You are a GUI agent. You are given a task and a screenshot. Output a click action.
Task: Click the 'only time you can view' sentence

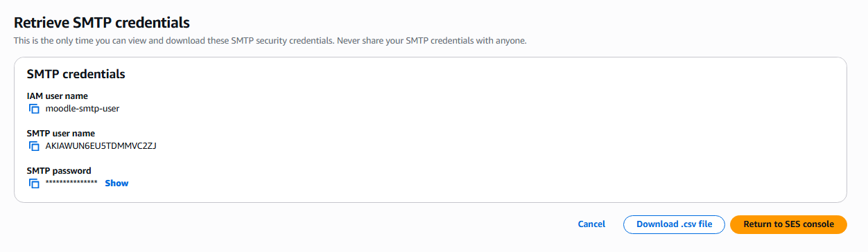pyautogui.click(x=174, y=41)
